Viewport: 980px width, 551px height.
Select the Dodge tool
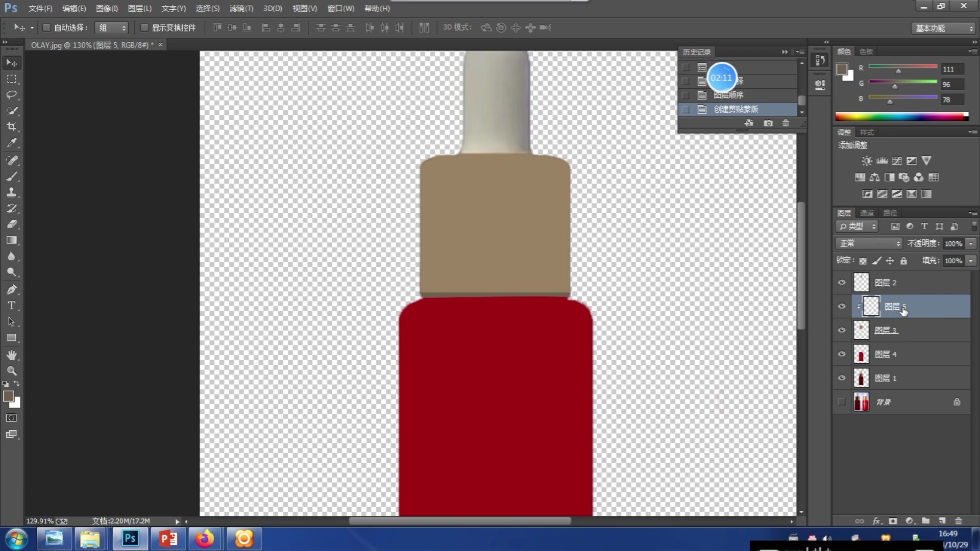pos(12,272)
